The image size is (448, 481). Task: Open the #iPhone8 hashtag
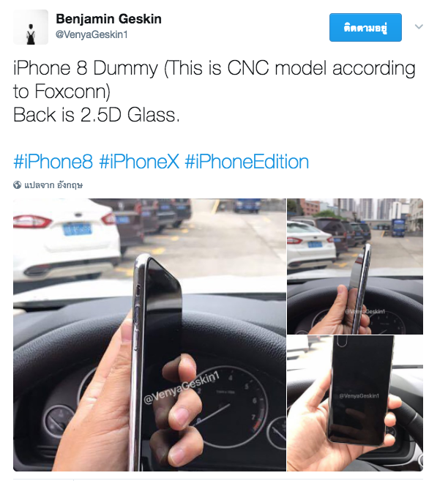(53, 162)
